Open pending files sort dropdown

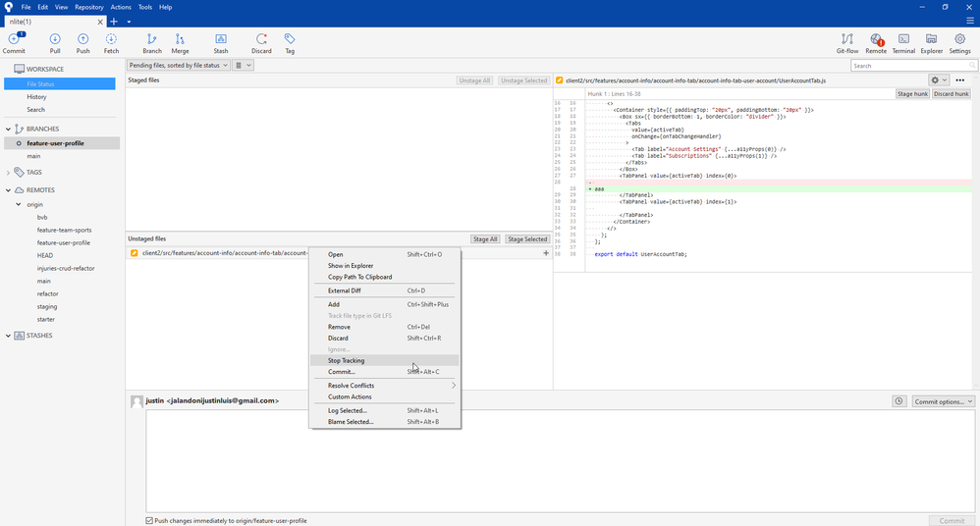pos(178,65)
